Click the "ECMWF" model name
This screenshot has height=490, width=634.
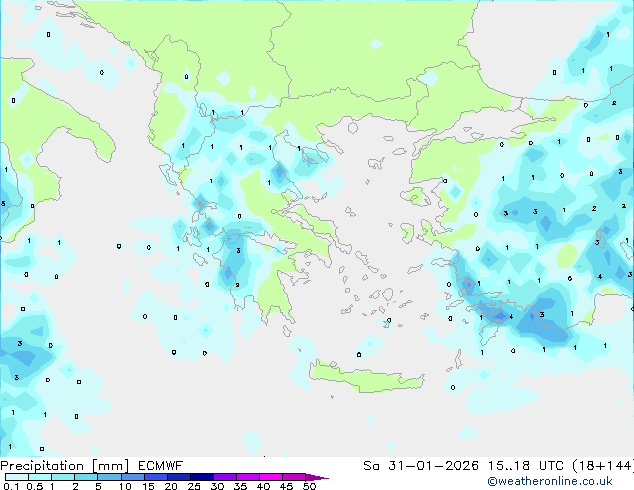(161, 466)
